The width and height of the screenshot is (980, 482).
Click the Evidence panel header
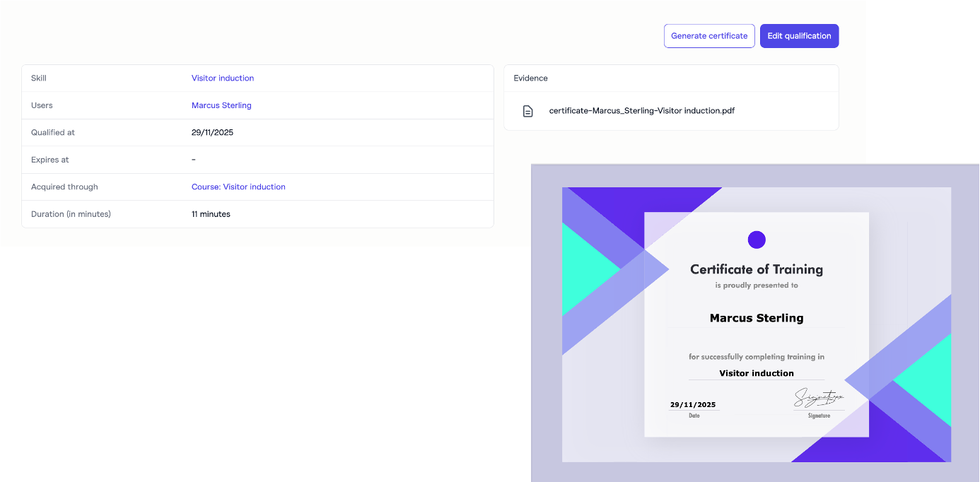click(530, 78)
